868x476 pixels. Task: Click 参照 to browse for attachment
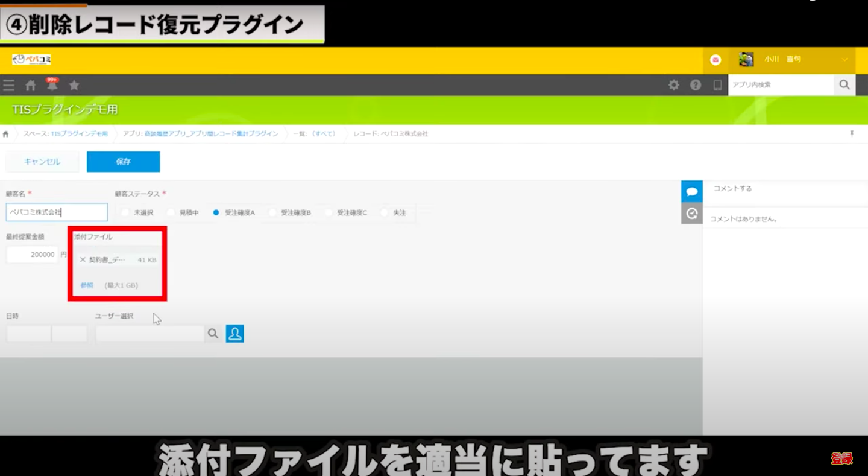pyautogui.click(x=87, y=285)
